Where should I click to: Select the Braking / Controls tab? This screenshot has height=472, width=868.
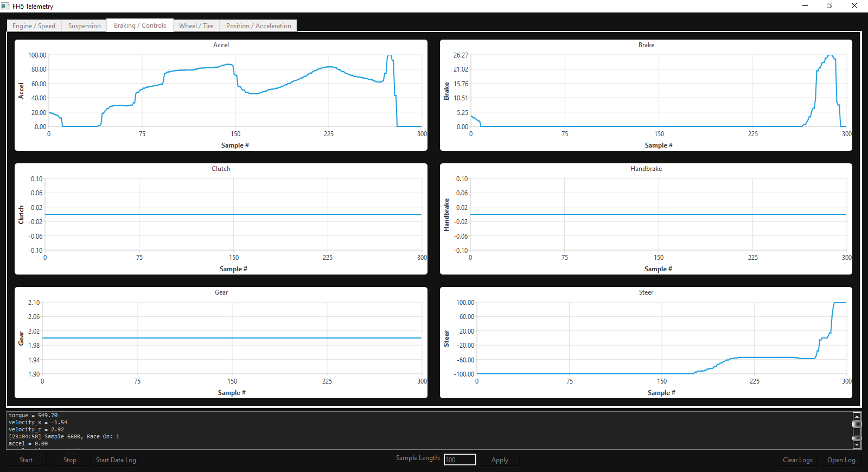tap(140, 25)
